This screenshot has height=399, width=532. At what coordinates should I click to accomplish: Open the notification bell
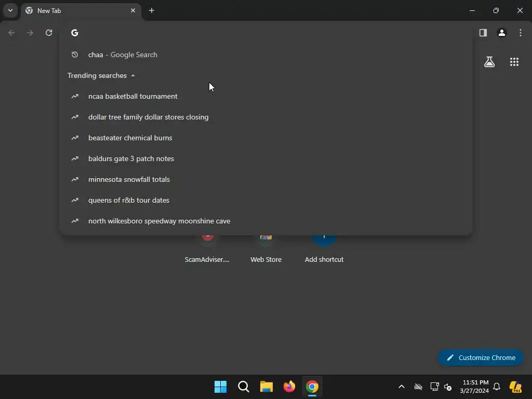(497, 387)
